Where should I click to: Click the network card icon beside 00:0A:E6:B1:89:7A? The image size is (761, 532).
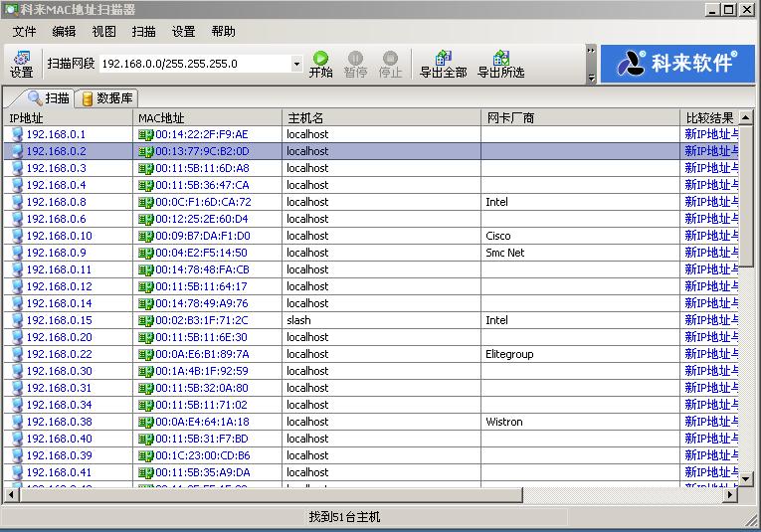145,355
